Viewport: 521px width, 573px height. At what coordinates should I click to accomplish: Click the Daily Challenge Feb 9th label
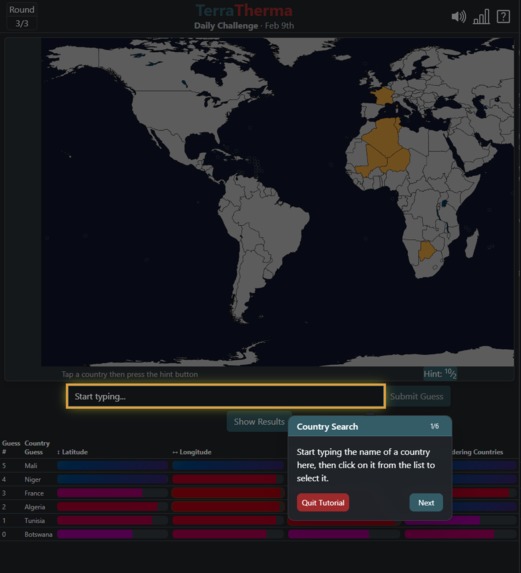(244, 26)
